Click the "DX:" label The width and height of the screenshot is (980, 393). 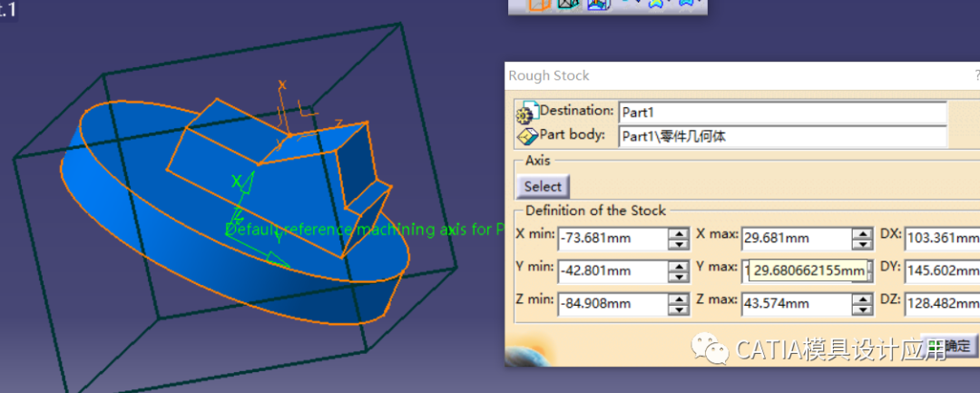pyautogui.click(x=891, y=233)
